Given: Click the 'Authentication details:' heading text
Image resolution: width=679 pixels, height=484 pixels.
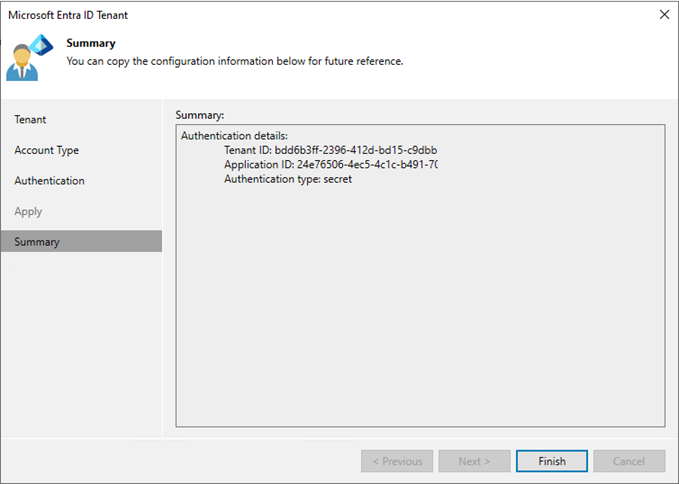Looking at the screenshot, I should point(234,136).
